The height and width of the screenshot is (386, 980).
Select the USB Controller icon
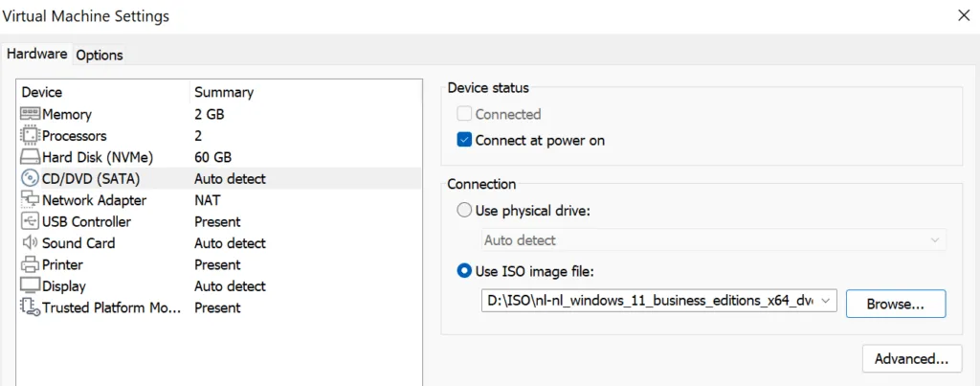pyautogui.click(x=30, y=221)
